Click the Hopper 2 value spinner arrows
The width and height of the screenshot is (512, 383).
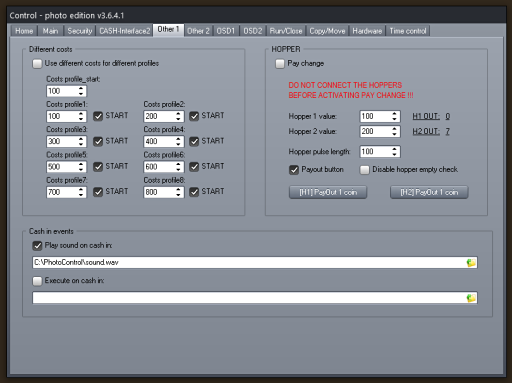tap(395, 131)
